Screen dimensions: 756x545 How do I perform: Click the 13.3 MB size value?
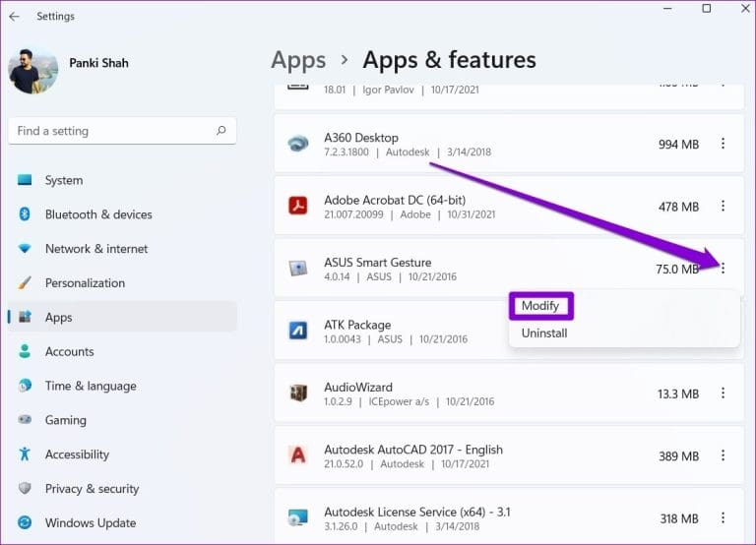(678, 394)
